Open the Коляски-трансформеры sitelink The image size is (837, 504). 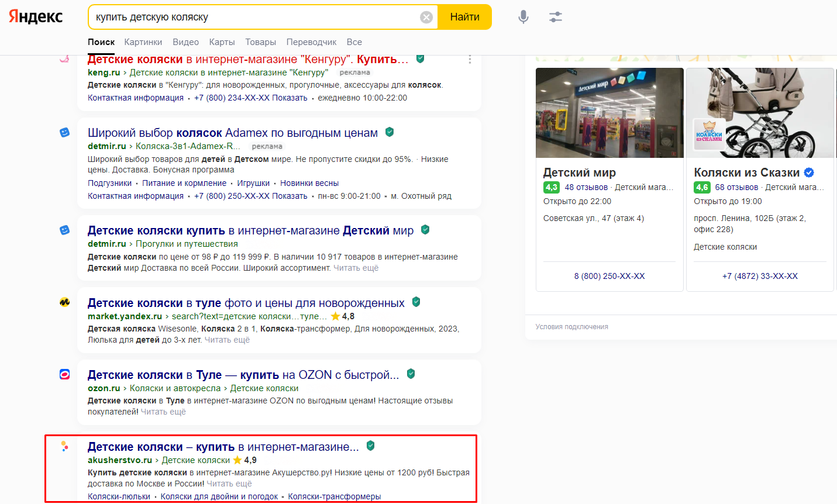pos(335,496)
